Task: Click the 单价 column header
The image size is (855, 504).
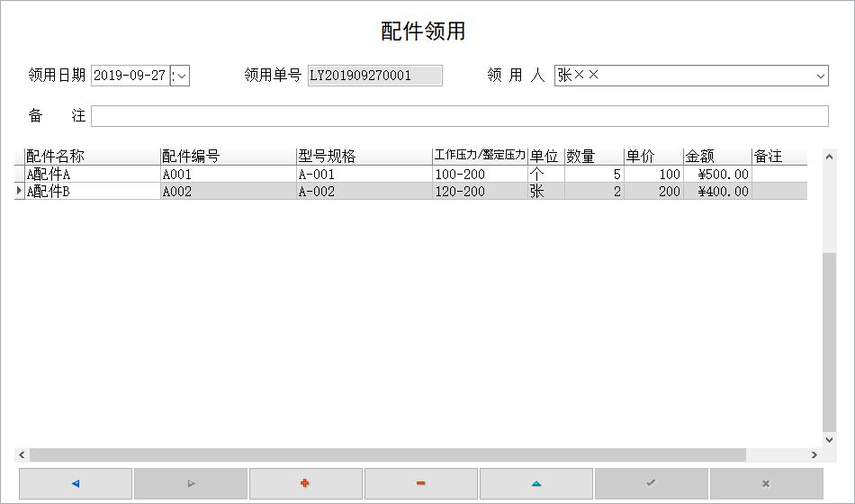Action: [x=653, y=157]
